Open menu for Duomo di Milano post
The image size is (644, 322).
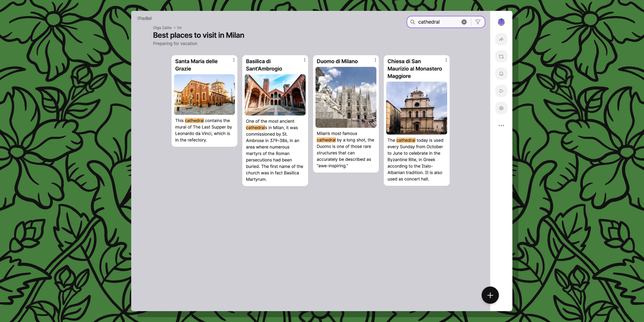click(x=376, y=60)
